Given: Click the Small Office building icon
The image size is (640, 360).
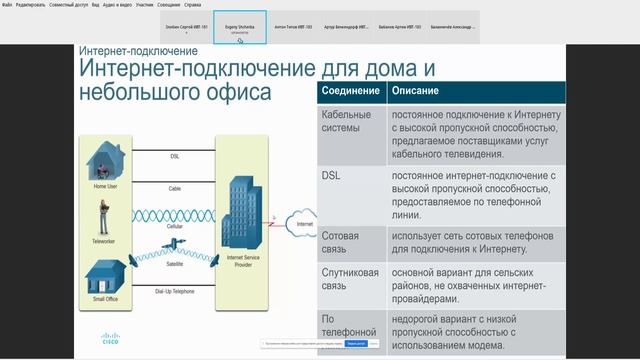Looking at the screenshot, I should click(105, 277).
